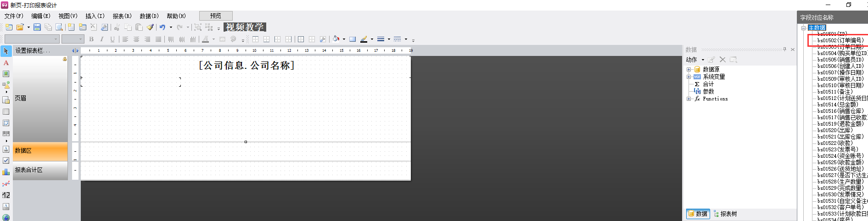Viewport: 868px width, 221px height.
Task: Open the 报表(R) menu
Action: [x=122, y=16]
